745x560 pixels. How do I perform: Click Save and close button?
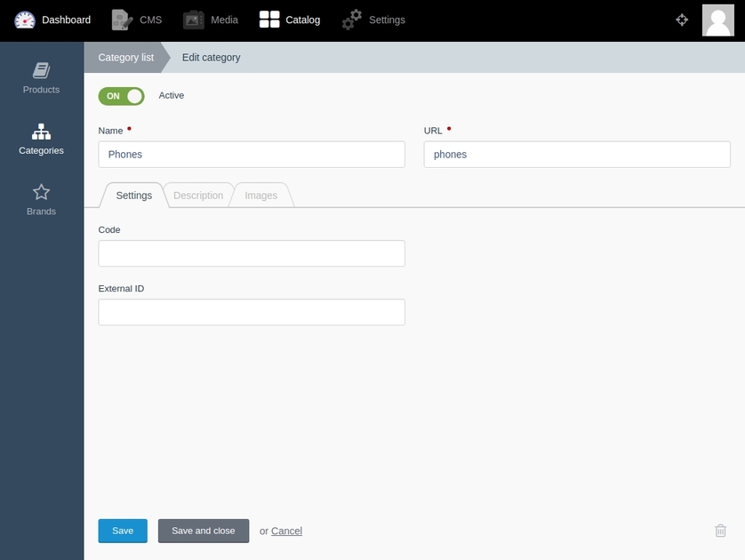pyautogui.click(x=204, y=531)
